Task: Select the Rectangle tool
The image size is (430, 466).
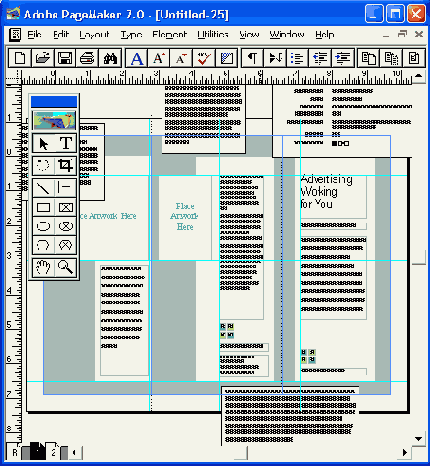Action: 43,207
